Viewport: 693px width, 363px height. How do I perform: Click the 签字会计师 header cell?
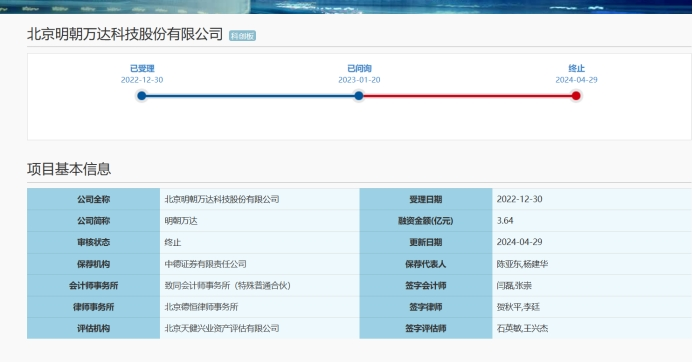click(x=426, y=285)
